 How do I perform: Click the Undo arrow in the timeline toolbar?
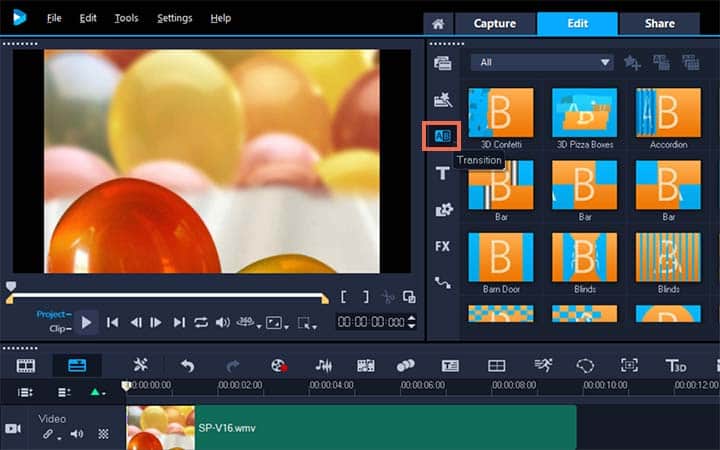pos(187,366)
